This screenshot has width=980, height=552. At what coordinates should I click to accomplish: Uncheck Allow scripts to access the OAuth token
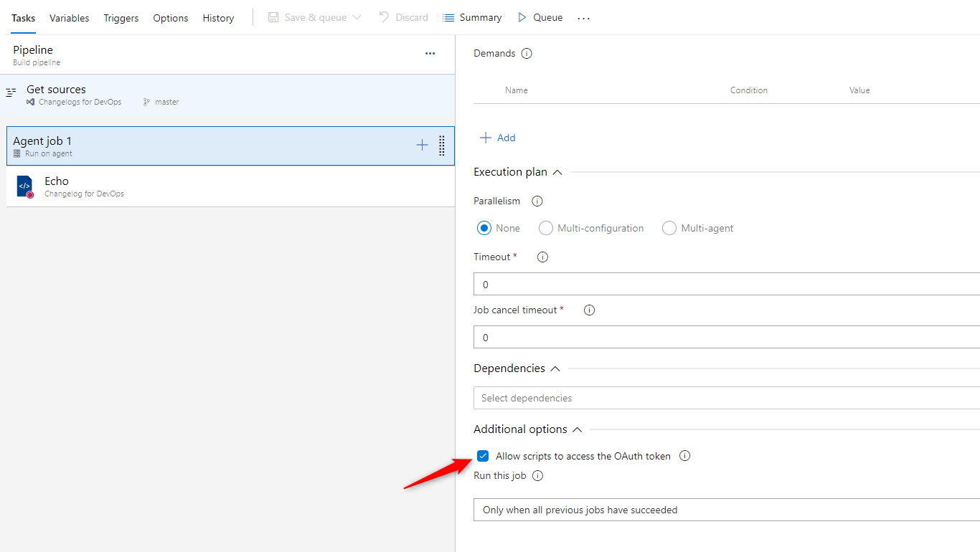point(483,456)
